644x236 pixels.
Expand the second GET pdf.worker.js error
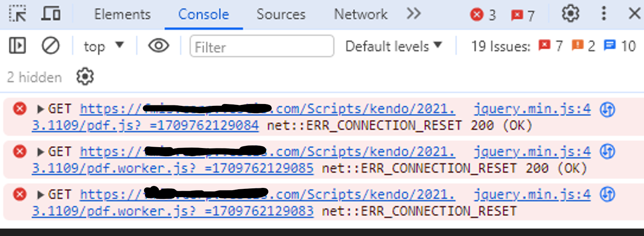point(41,152)
